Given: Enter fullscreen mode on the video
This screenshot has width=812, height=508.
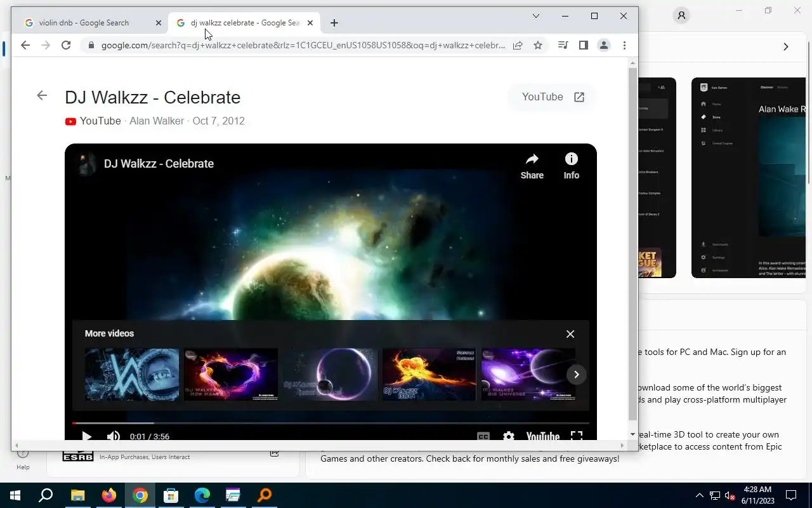Looking at the screenshot, I should (576, 436).
